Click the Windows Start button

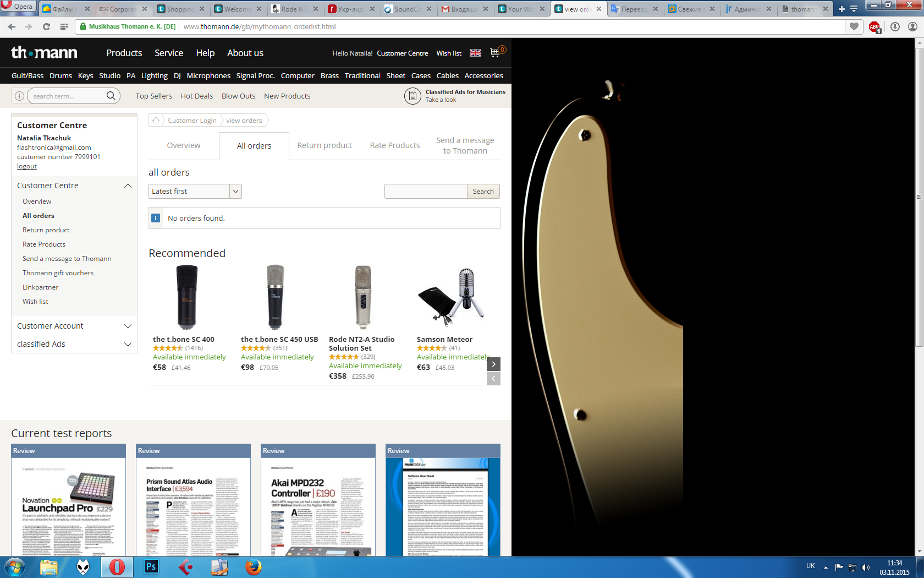pyautogui.click(x=14, y=567)
